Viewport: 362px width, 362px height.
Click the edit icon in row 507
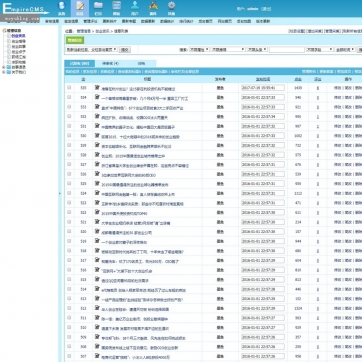97,356
